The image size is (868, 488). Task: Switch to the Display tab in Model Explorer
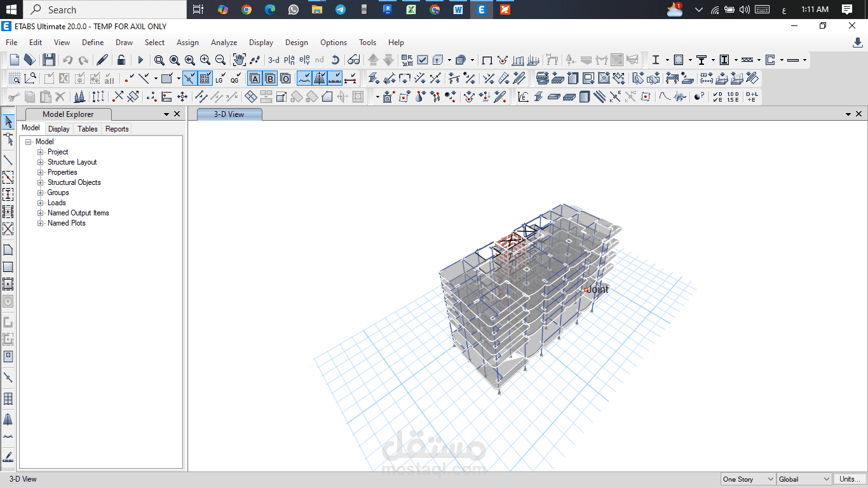(x=59, y=128)
